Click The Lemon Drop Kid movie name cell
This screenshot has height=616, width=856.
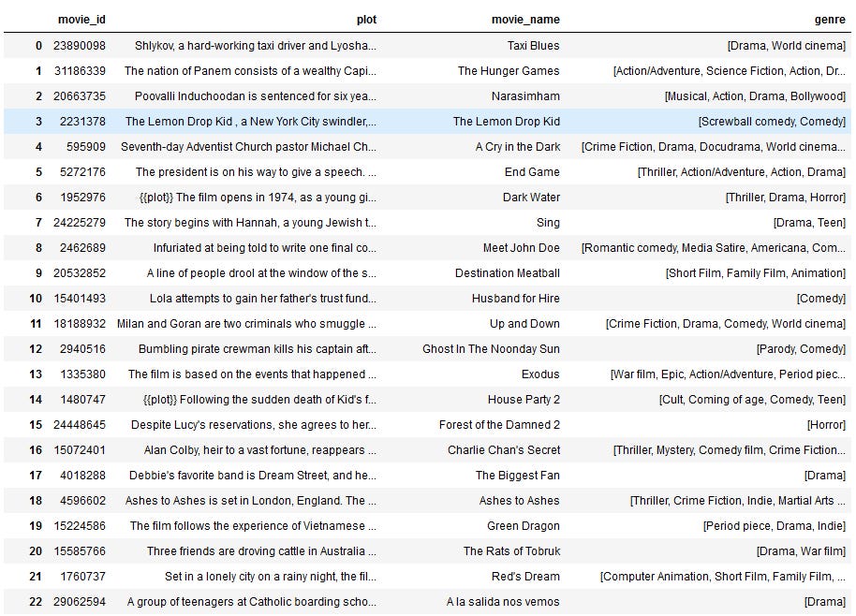click(506, 122)
